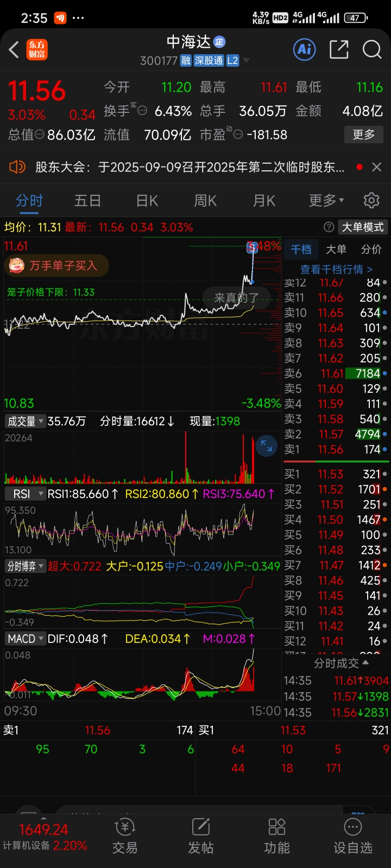The height and width of the screenshot is (868, 391).
Task: Switch to 日K tab
Action: [x=147, y=200]
